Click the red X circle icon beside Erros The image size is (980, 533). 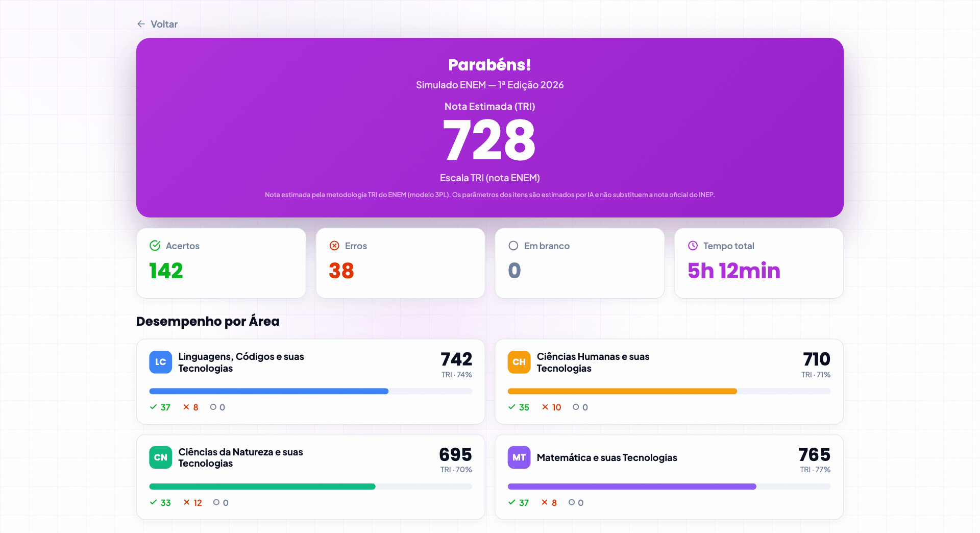click(334, 246)
